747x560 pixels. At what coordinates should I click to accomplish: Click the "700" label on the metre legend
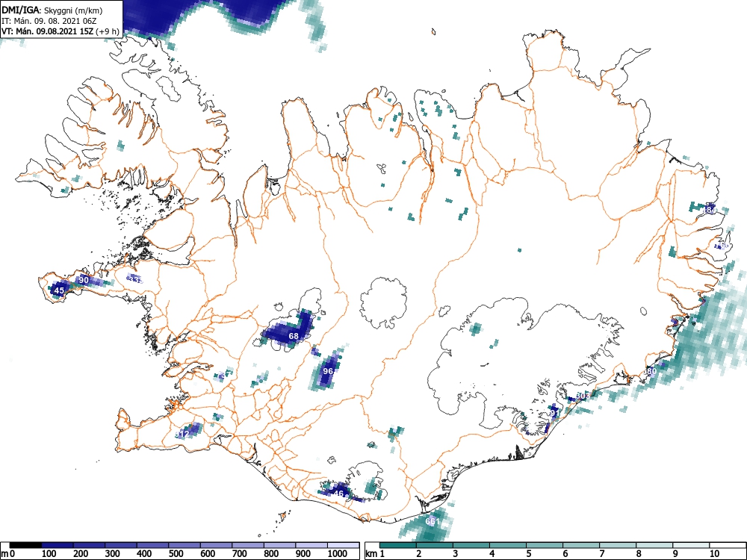(240, 554)
